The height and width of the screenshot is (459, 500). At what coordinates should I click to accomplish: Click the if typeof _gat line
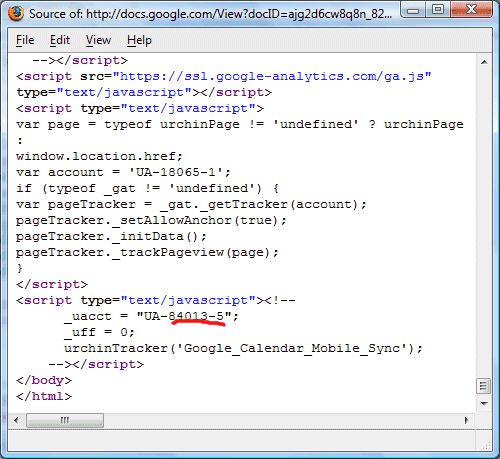point(147,188)
